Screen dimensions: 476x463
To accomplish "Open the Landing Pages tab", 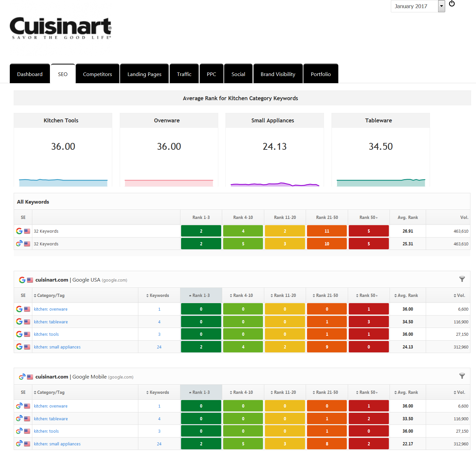I will [144, 74].
